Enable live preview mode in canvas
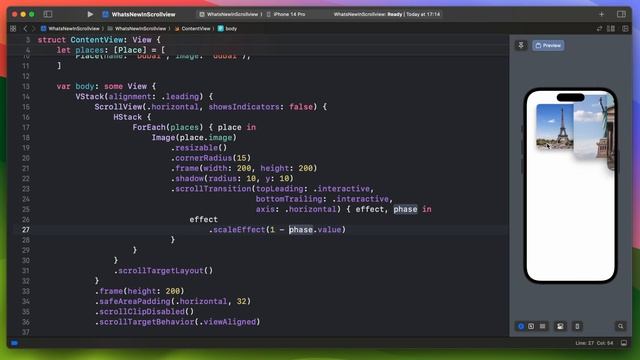Image resolution: width=640 pixels, height=360 pixels. point(521,326)
